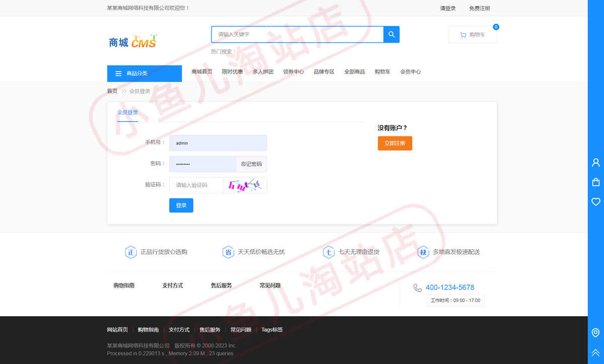
Task: Focus the 手机号 input field
Action: tap(218, 143)
